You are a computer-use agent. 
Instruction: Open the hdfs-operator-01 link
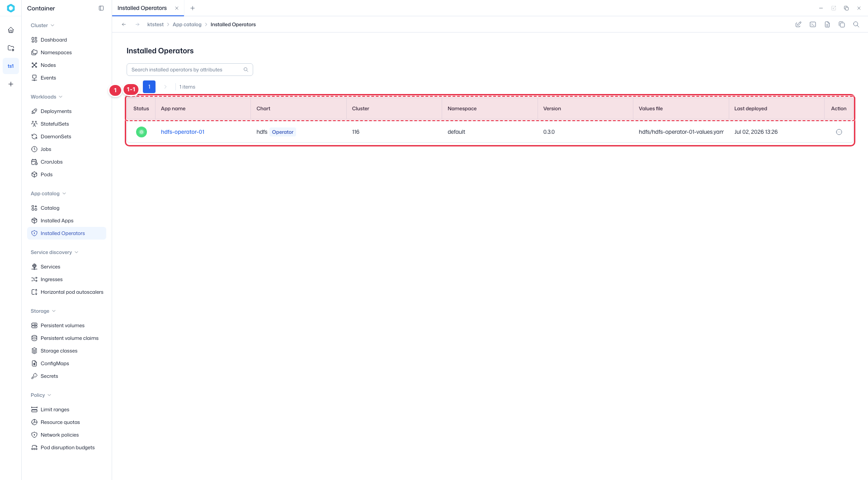183,132
